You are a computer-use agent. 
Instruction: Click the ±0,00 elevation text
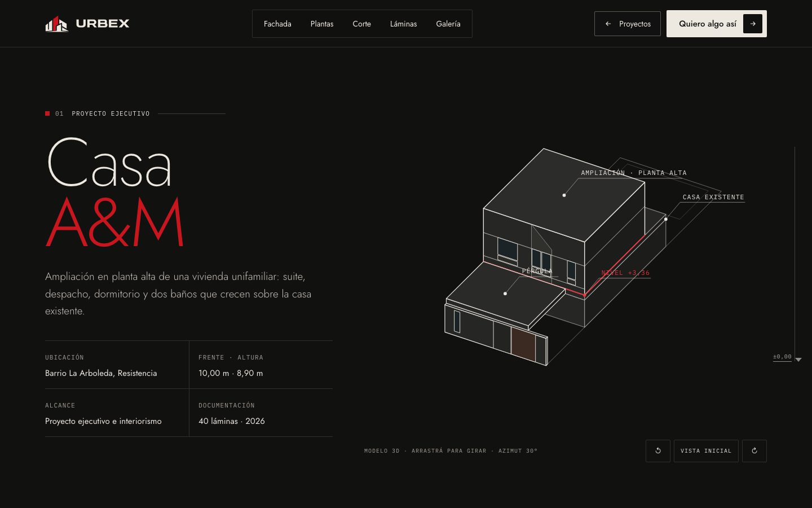782,357
